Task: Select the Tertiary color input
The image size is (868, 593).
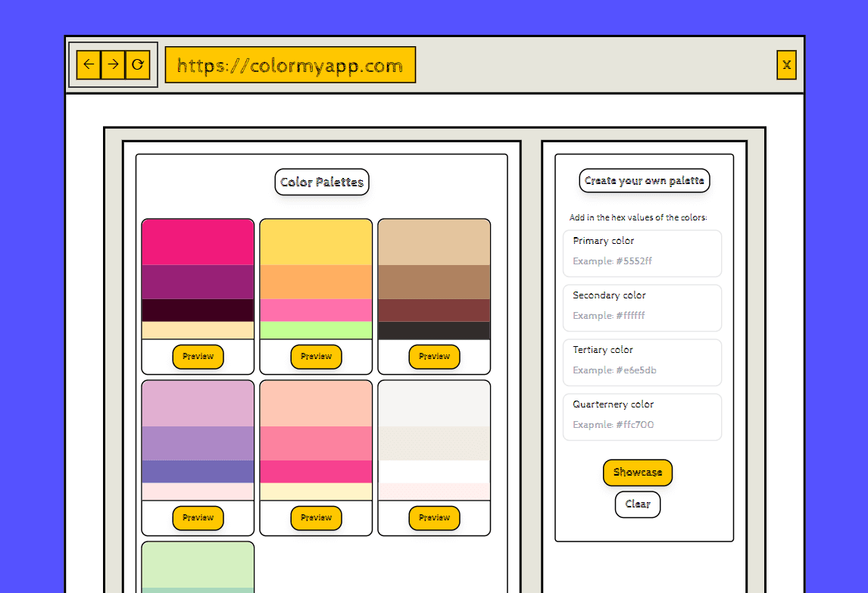Action: point(642,370)
